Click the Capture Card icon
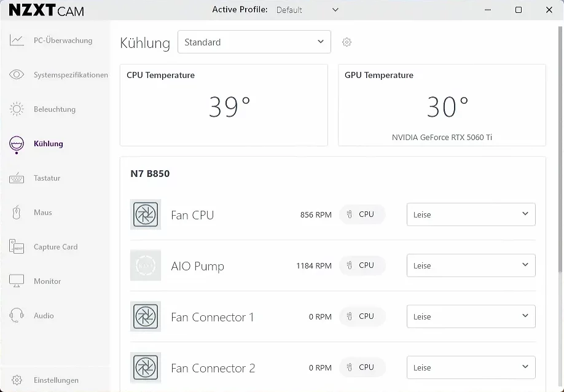The height and width of the screenshot is (392, 564). (x=17, y=247)
